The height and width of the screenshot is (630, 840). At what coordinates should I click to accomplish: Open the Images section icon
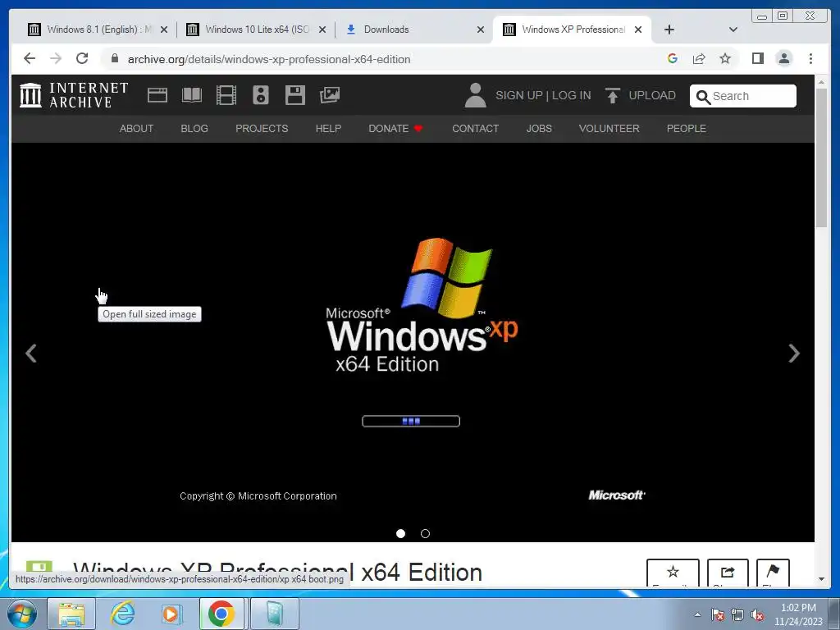click(330, 95)
